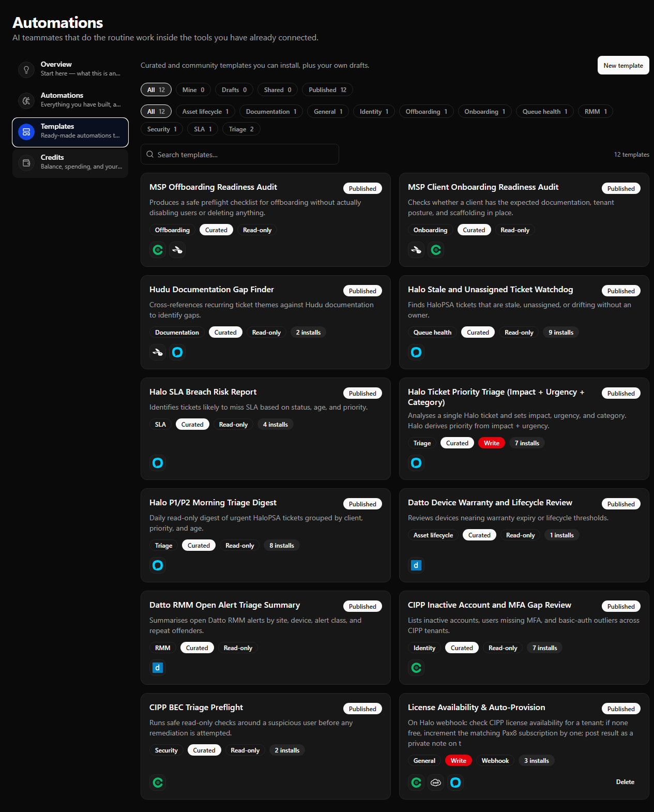Click the Halo icon on Halo Ticket Priority Triage

416,463
